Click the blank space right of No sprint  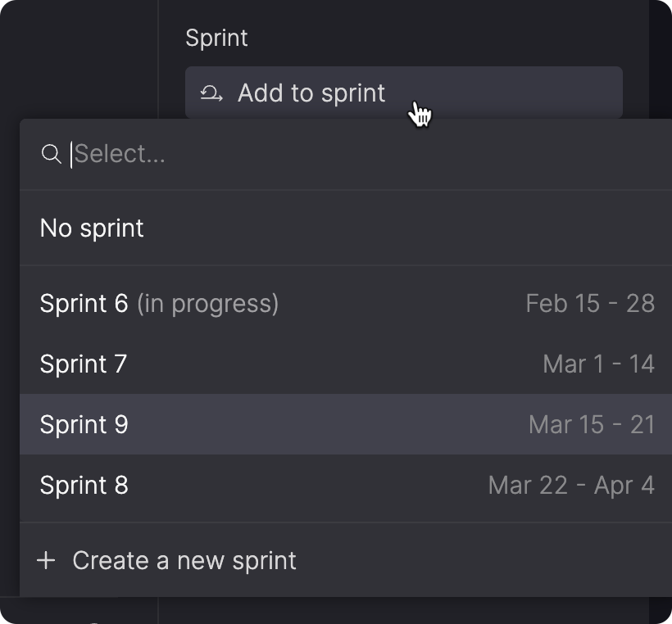410,228
